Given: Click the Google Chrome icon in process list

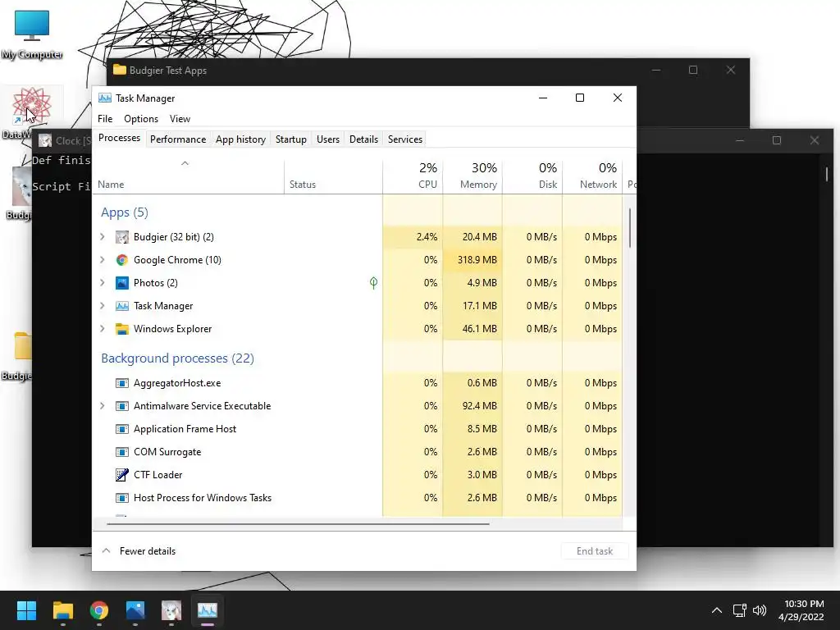Looking at the screenshot, I should (x=122, y=260).
